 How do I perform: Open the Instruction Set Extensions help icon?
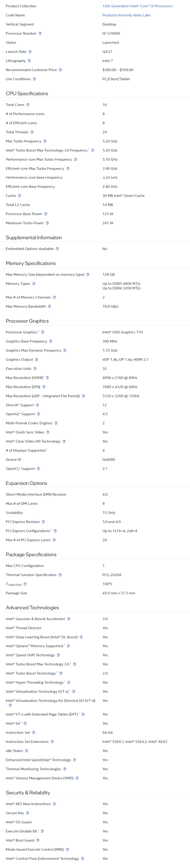click(x=52, y=742)
